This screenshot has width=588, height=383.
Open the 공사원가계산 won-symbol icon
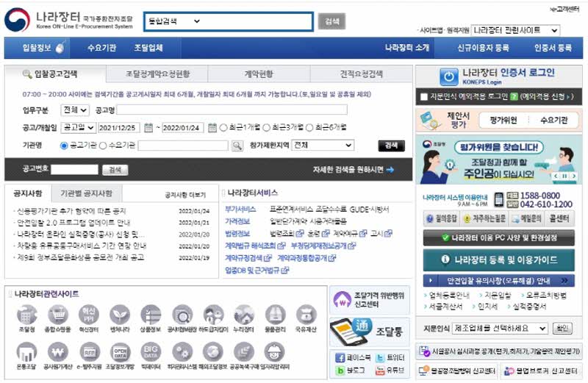coord(57,351)
